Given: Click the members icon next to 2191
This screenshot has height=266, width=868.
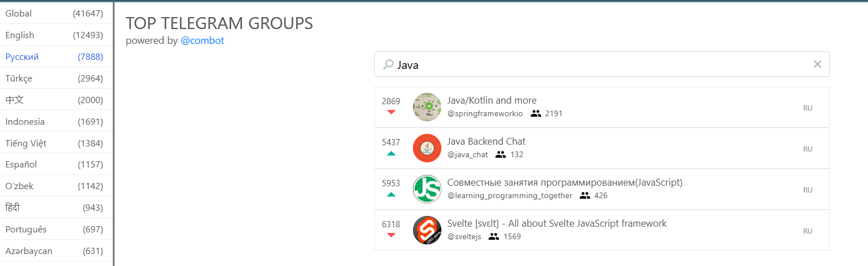Looking at the screenshot, I should 535,113.
